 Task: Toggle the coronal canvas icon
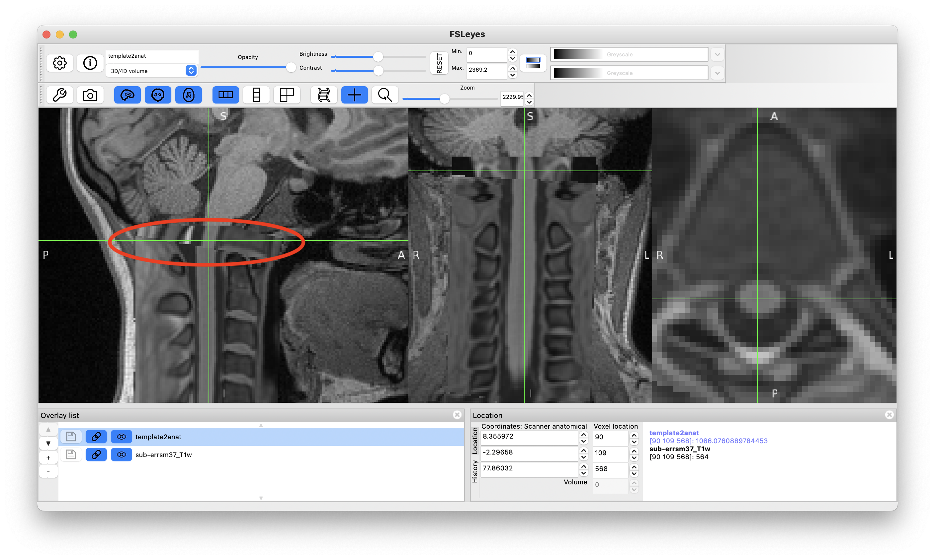[x=158, y=95]
